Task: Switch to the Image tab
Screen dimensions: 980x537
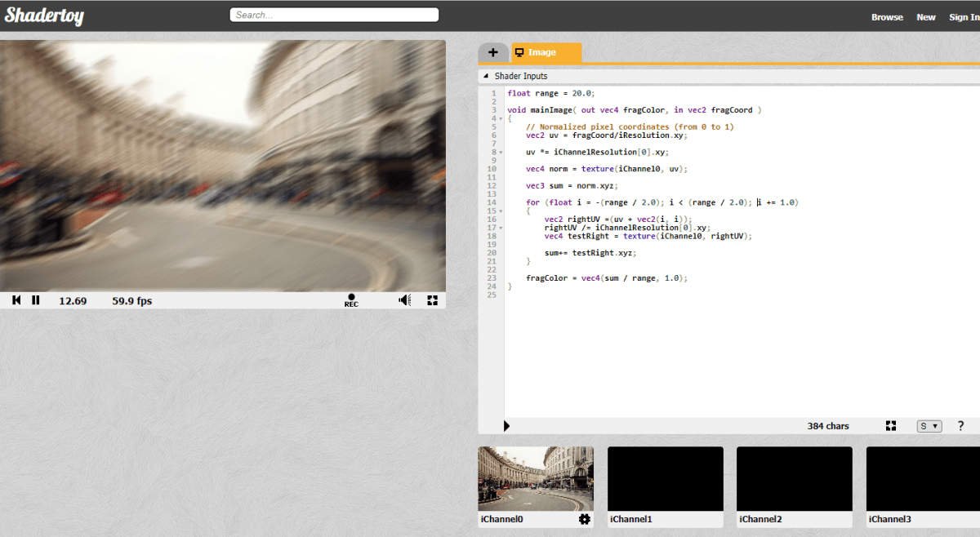Action: point(546,52)
